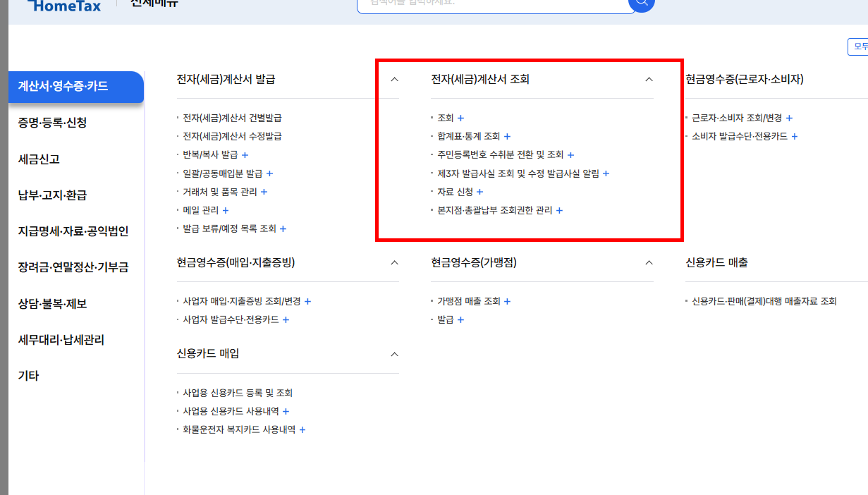Click the plus icon next to 조회

pos(462,118)
